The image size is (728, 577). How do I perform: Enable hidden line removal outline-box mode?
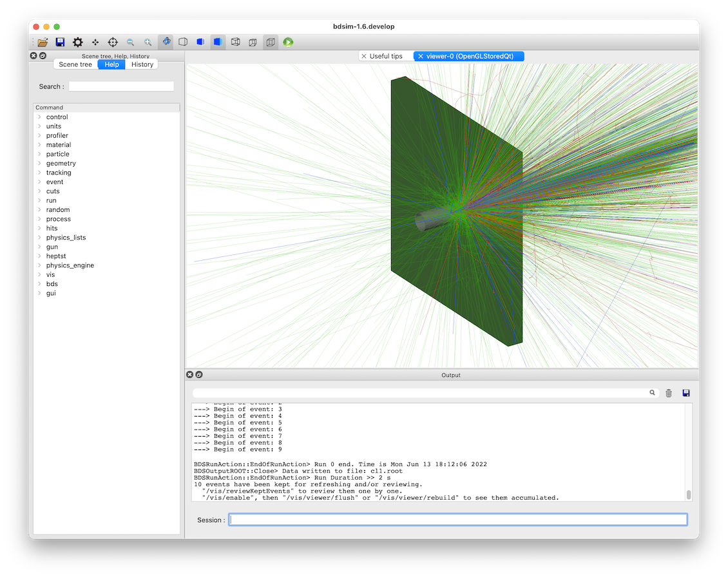click(x=183, y=42)
